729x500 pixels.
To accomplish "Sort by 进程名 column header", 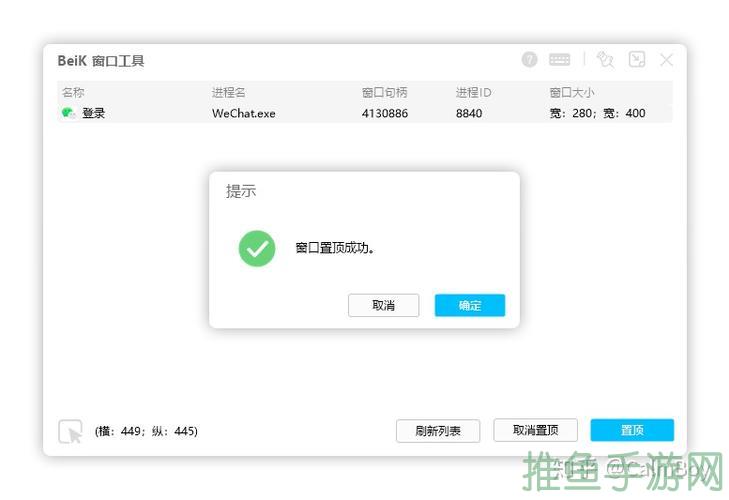I will click(228, 92).
